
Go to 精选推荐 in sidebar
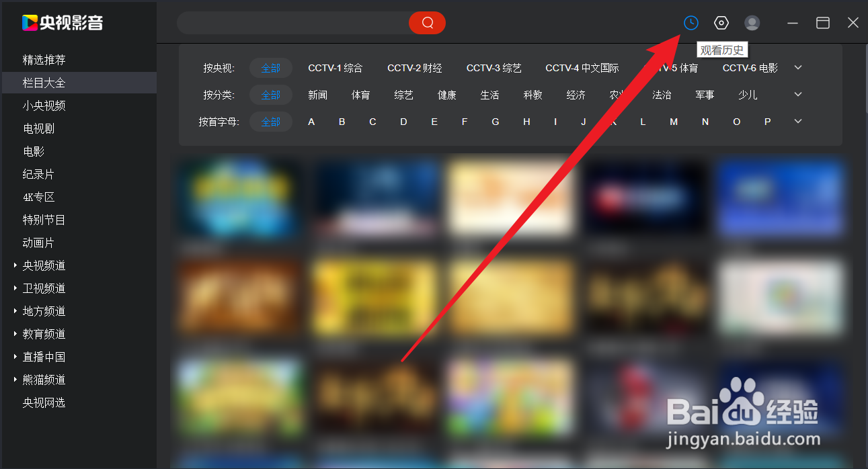(x=44, y=60)
